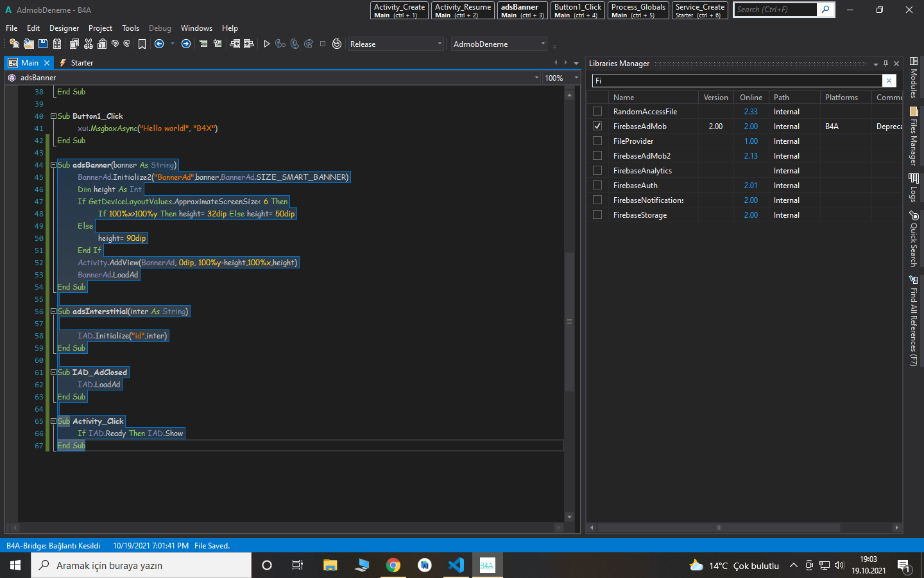
Task: Click the Block uncomment toolbar icon
Action: [x=218, y=44]
